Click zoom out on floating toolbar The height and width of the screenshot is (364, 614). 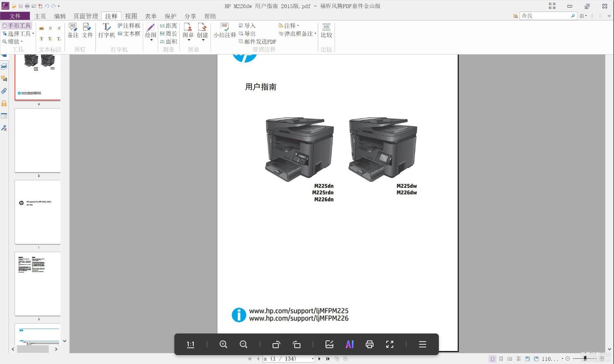click(x=243, y=344)
